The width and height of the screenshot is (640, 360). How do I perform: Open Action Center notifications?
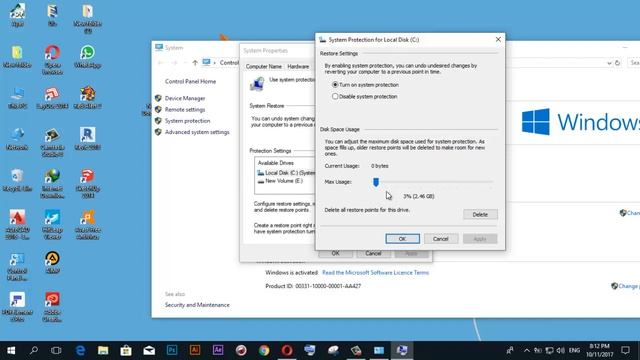click(625, 350)
